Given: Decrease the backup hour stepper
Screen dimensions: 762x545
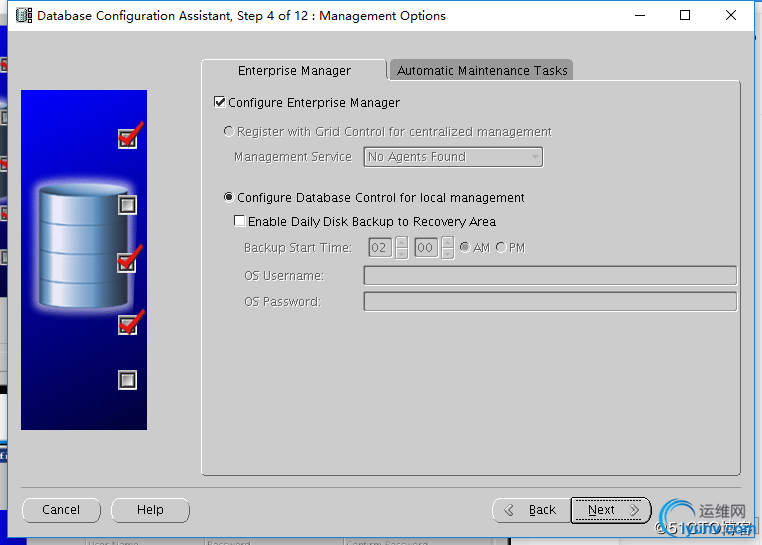Looking at the screenshot, I should (402, 254).
